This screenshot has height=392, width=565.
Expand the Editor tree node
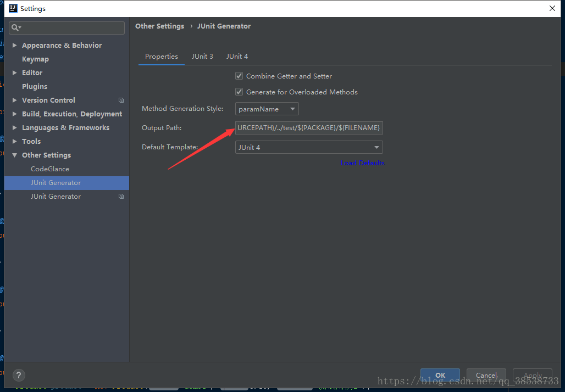pyautogui.click(x=14, y=72)
